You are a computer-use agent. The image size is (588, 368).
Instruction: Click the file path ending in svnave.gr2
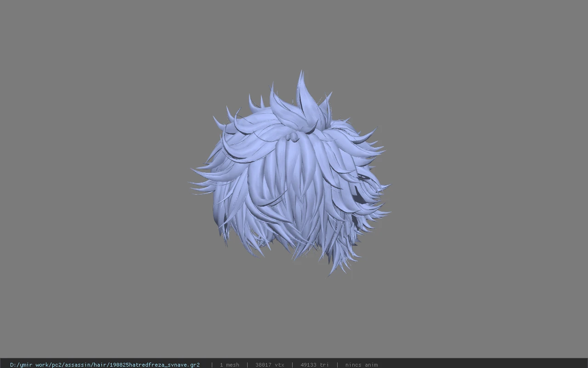tap(105, 365)
